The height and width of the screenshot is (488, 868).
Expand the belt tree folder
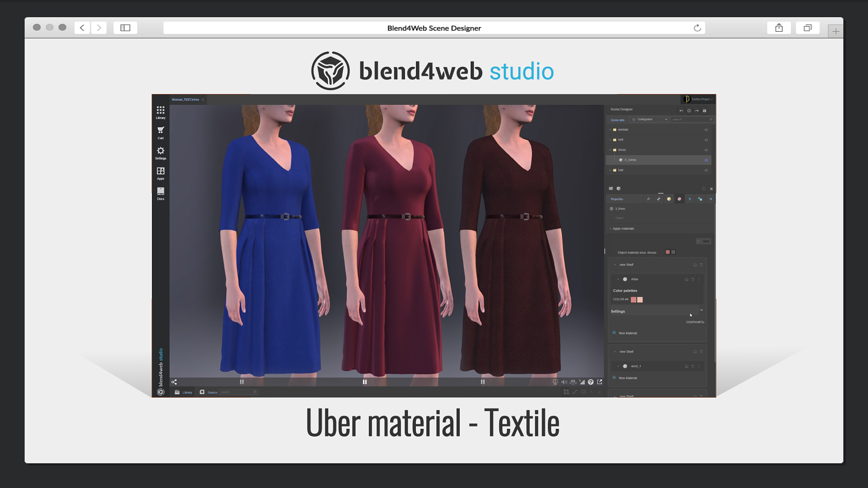[610, 140]
